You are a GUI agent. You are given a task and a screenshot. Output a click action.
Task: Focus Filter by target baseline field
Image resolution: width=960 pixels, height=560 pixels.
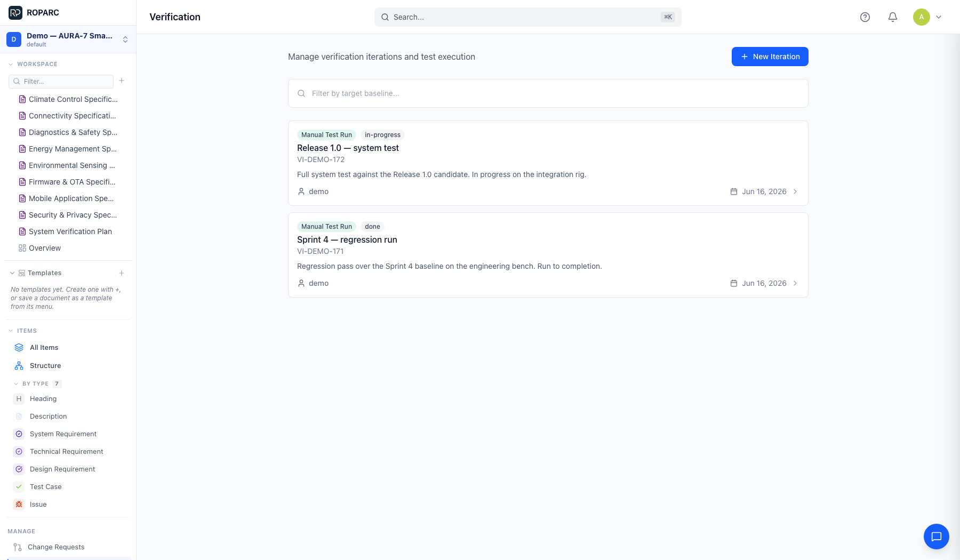click(x=548, y=93)
